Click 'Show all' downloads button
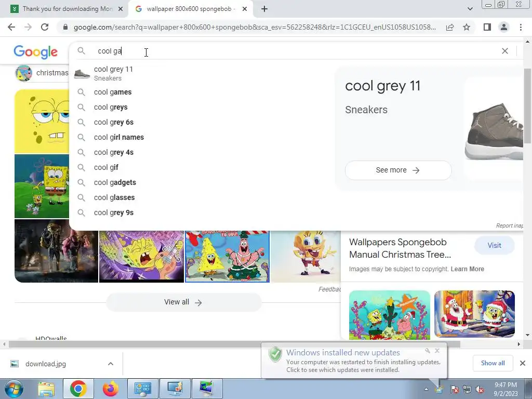Screen dimensions: 532x399 (493, 363)
